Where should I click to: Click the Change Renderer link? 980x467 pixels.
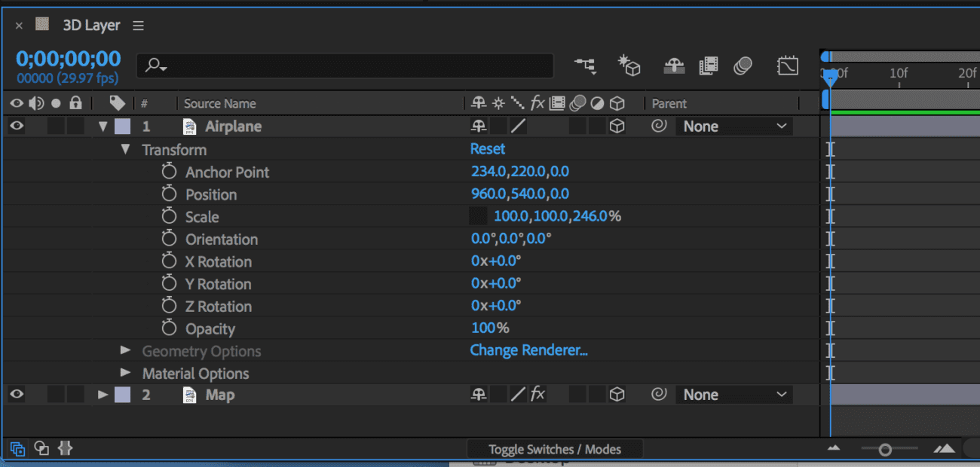528,350
